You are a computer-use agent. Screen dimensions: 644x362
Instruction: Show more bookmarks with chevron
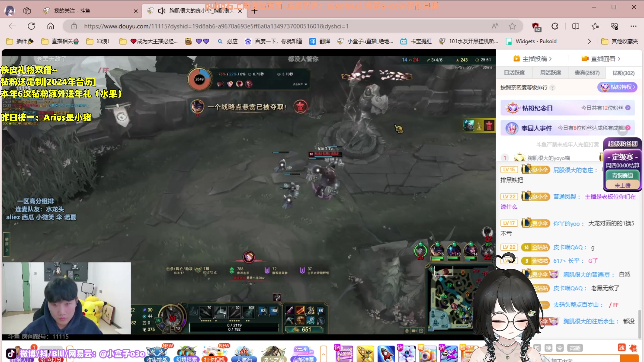(589, 41)
